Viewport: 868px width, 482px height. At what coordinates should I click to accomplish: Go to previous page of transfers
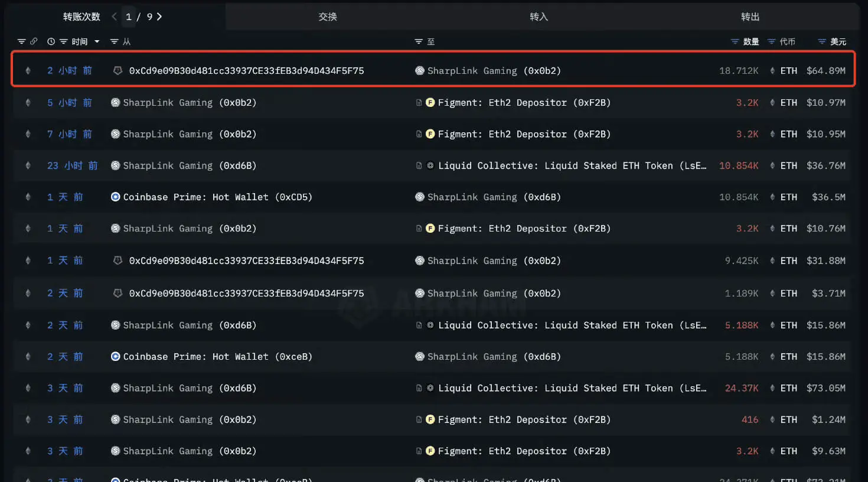tap(114, 17)
